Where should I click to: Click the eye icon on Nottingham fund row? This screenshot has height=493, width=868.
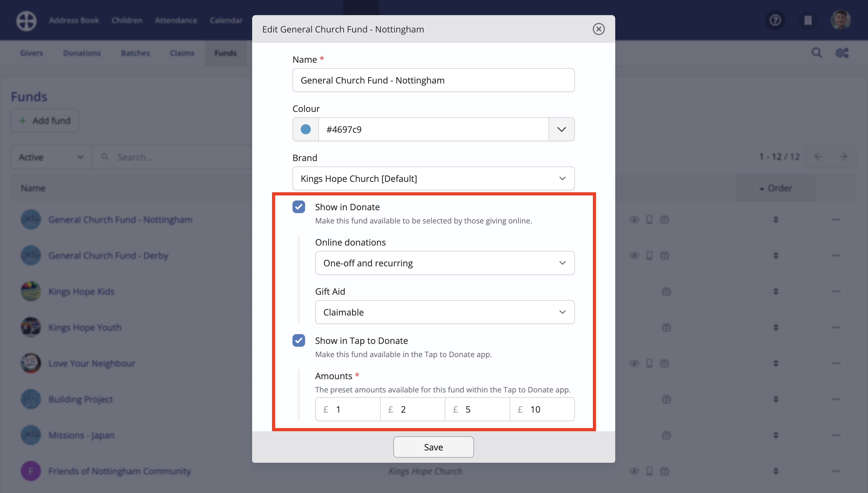(634, 220)
